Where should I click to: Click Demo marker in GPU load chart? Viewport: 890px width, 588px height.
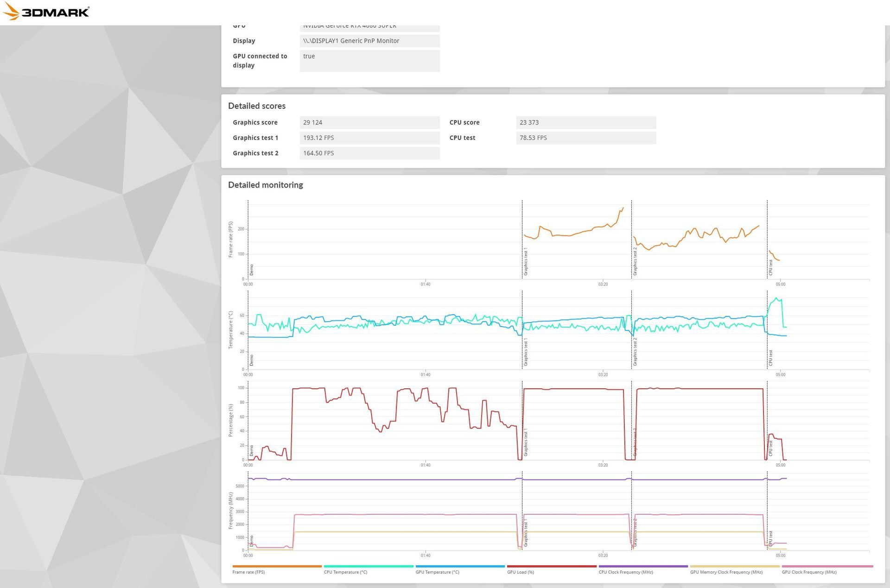(x=252, y=450)
